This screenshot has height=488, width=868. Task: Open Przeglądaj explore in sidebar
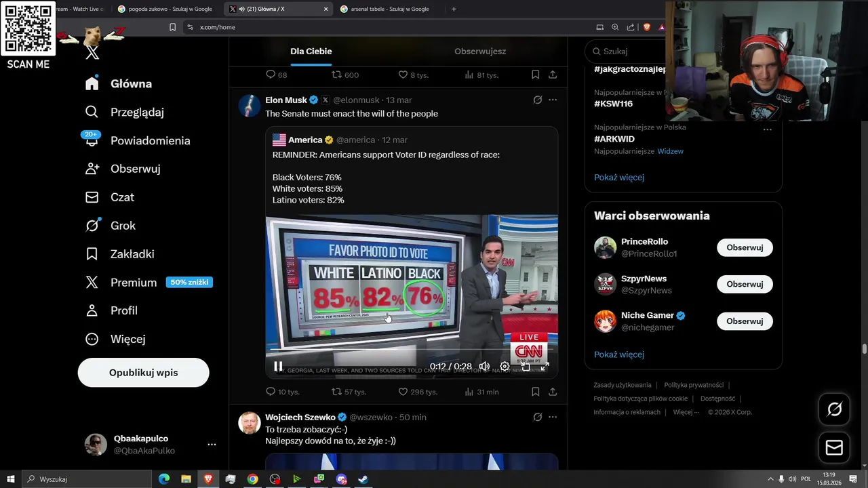pyautogui.click(x=125, y=113)
